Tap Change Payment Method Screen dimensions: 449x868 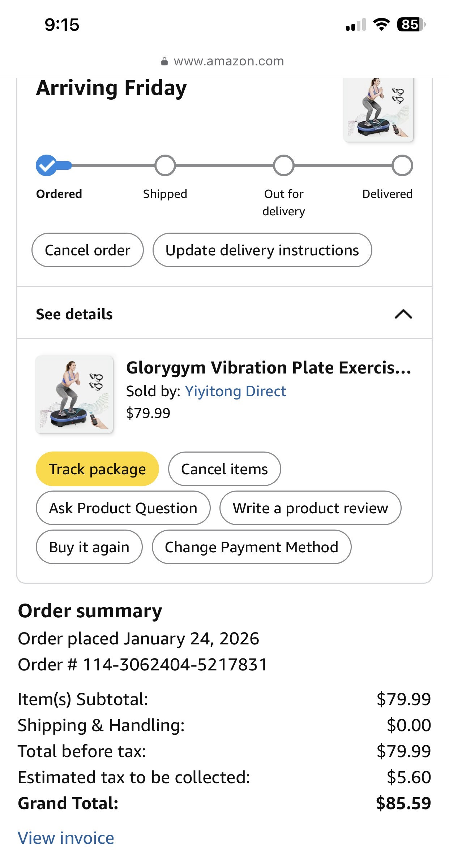pyautogui.click(x=251, y=547)
